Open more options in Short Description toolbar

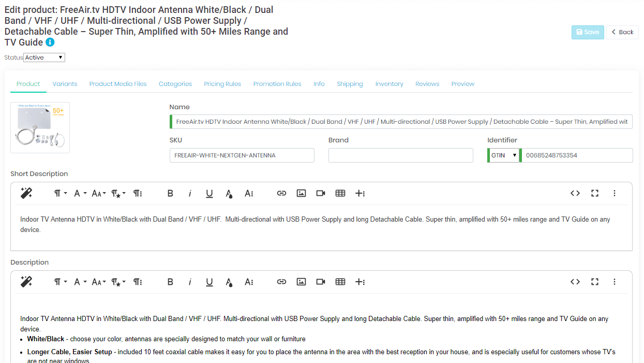coord(615,193)
